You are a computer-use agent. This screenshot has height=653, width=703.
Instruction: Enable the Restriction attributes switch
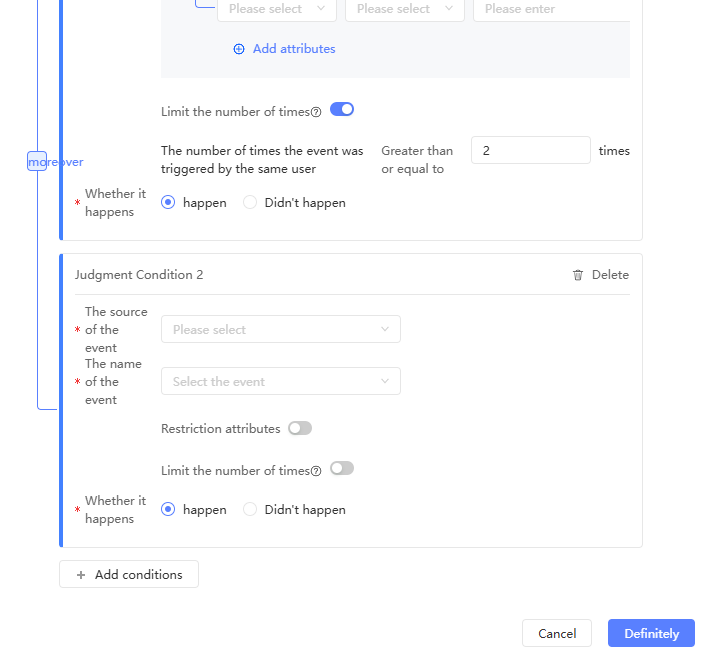coord(300,428)
